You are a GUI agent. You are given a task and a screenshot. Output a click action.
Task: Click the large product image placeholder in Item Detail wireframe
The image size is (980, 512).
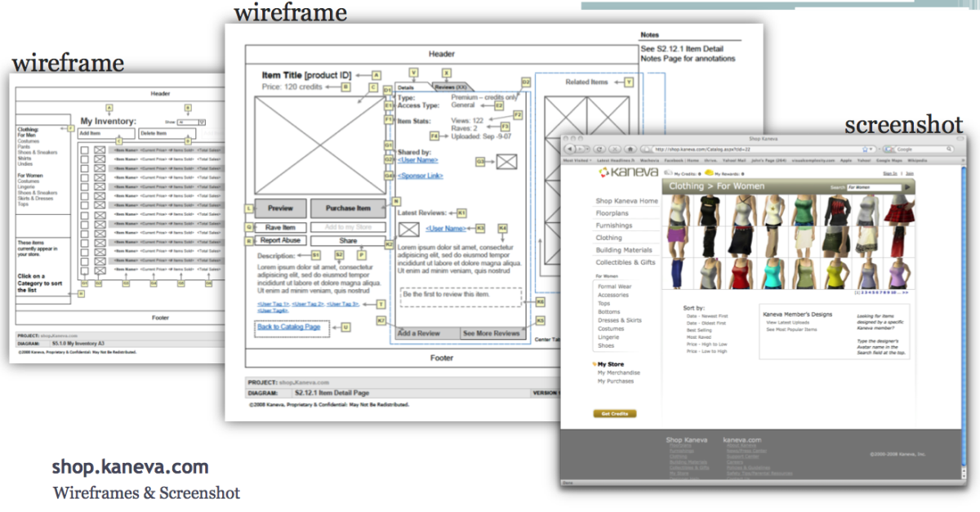pyautogui.click(x=320, y=145)
